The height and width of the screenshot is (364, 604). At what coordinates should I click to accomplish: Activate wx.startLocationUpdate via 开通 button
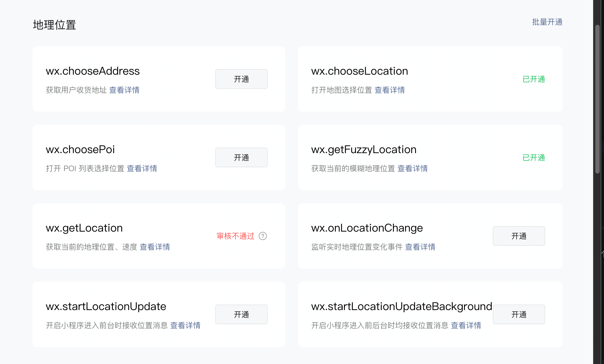click(241, 314)
